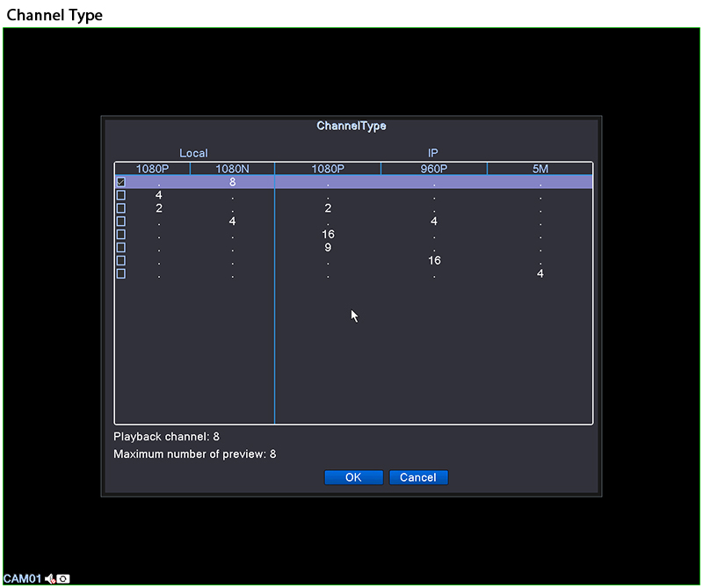Check the 4-channel local 1080P mode checkbox
Image resolution: width=703 pixels, height=588 pixels.
tap(121, 195)
